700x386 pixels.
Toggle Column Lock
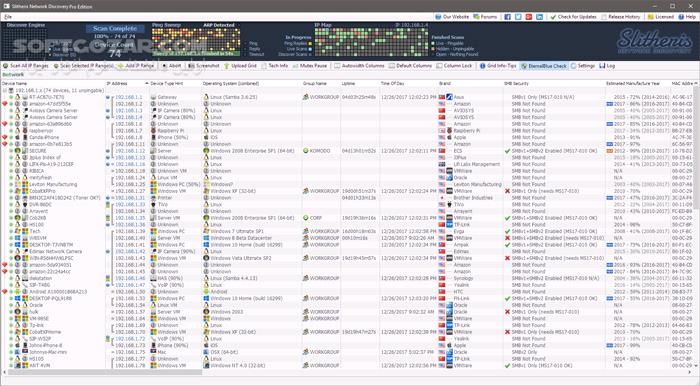coord(454,66)
